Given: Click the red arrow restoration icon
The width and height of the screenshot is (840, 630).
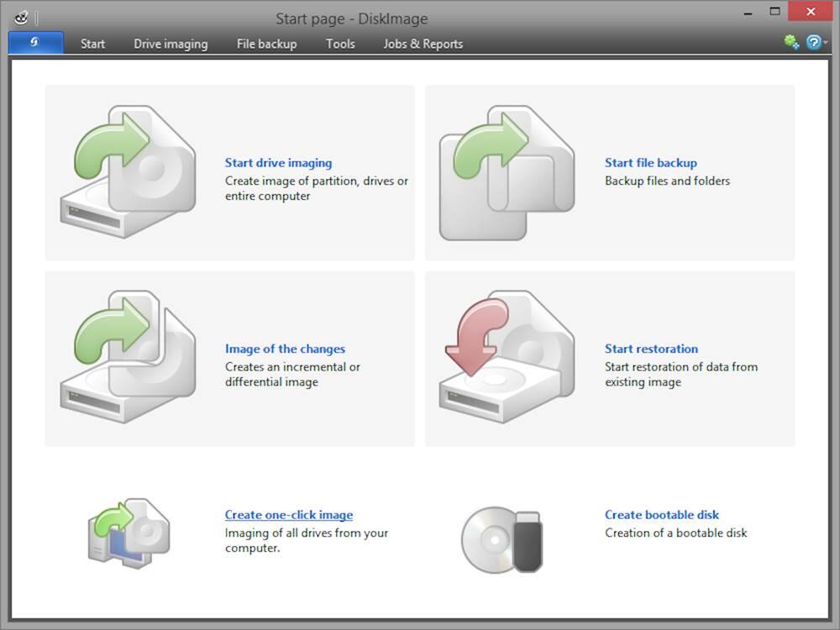Looking at the screenshot, I should (x=507, y=358).
